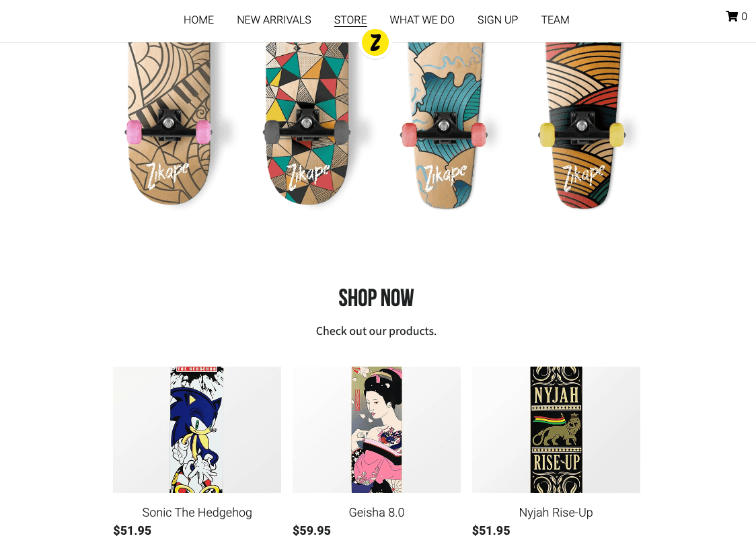Select the geometric triangle pattern skateboard

click(x=307, y=124)
